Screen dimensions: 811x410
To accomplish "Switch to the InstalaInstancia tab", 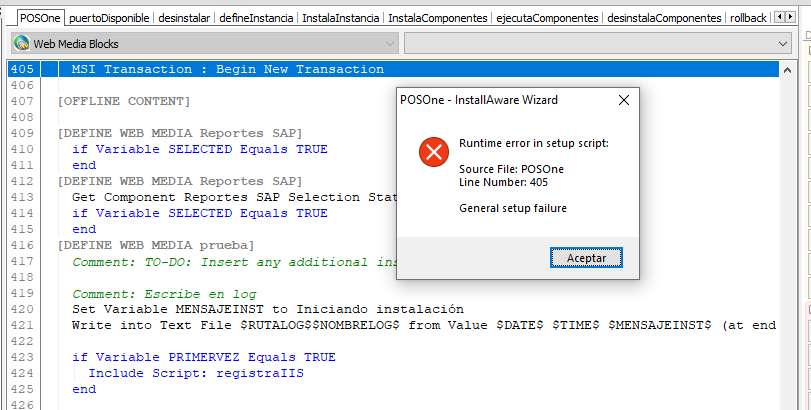I will (x=340, y=18).
